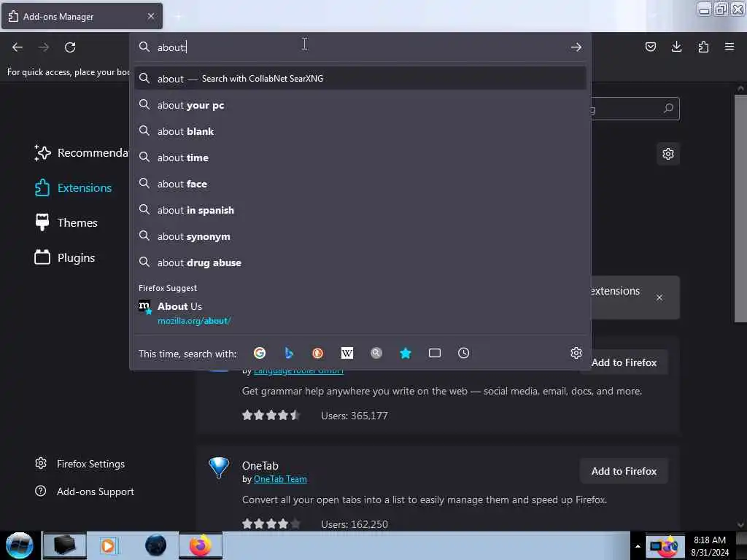Image resolution: width=747 pixels, height=560 pixels.
Task: Open the Firefox application menu
Action: point(729,47)
